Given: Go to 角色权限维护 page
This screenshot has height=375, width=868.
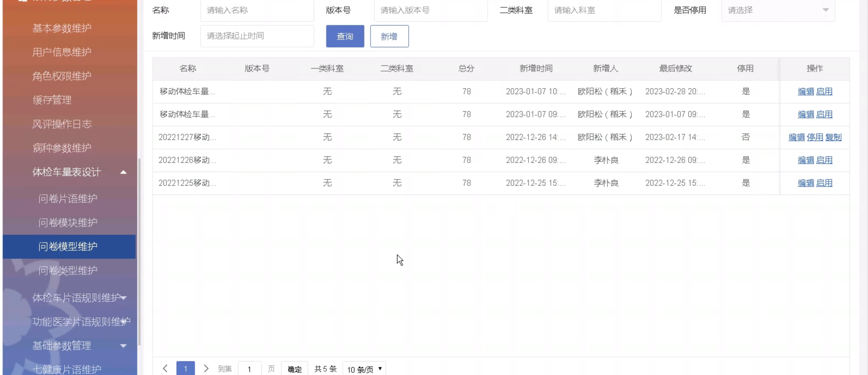Looking at the screenshot, I should [x=62, y=76].
